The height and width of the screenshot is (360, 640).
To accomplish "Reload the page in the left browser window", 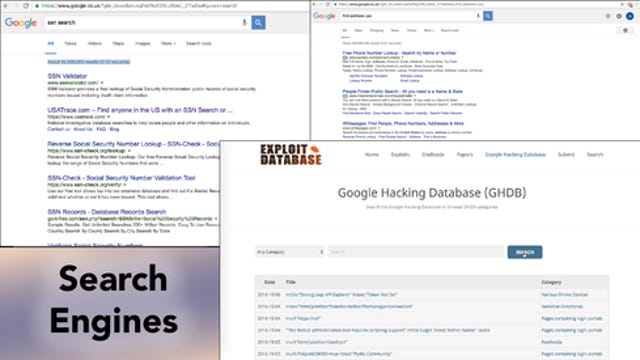I will point(26,6).
